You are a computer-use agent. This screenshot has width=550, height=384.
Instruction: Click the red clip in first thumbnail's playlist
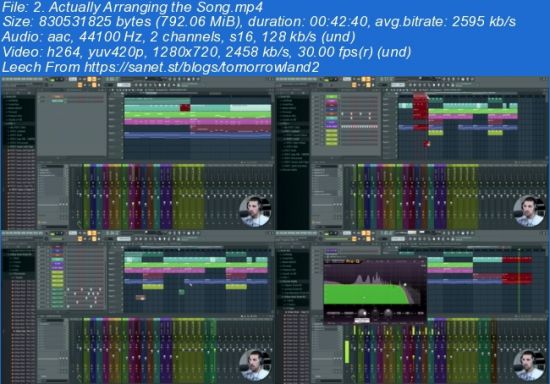tap(185, 108)
